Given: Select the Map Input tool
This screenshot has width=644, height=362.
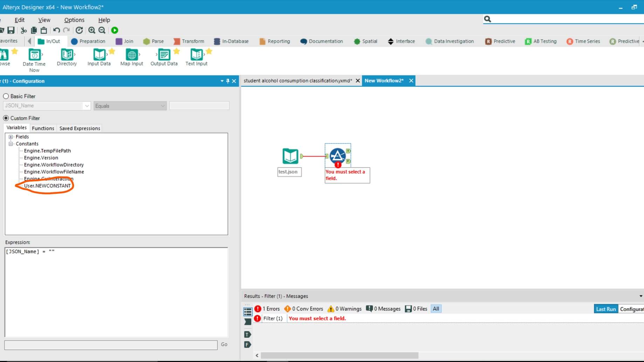Looking at the screenshot, I should tap(132, 57).
